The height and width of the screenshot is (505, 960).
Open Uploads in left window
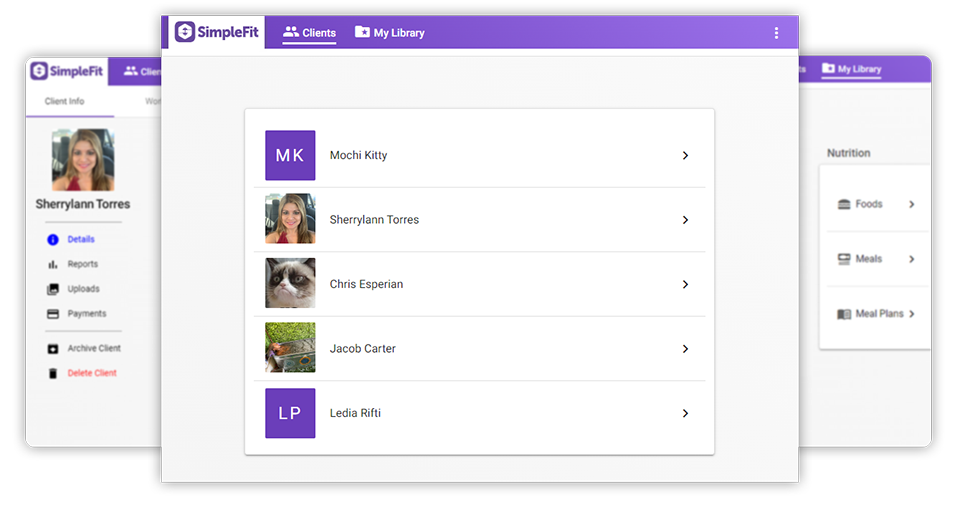pyautogui.click(x=83, y=289)
